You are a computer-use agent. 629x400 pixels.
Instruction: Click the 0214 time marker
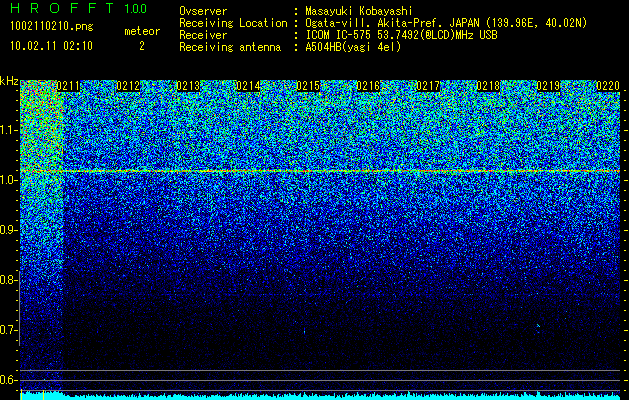248,86
